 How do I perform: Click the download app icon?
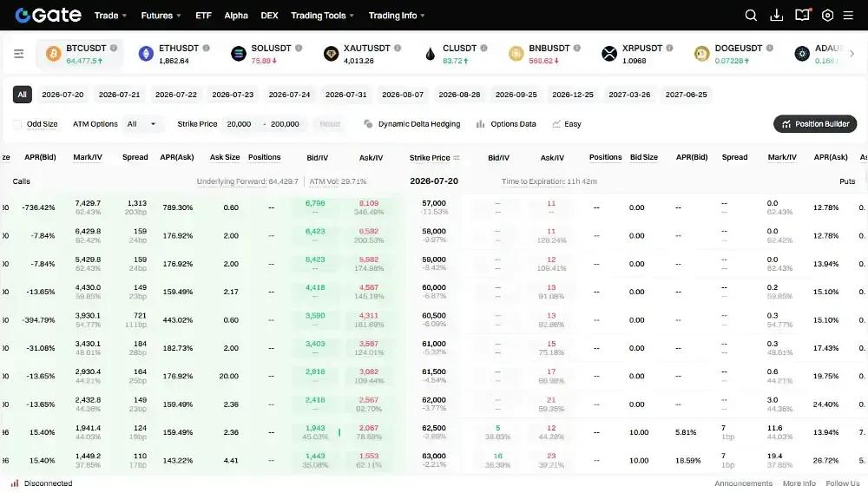[x=777, y=16]
